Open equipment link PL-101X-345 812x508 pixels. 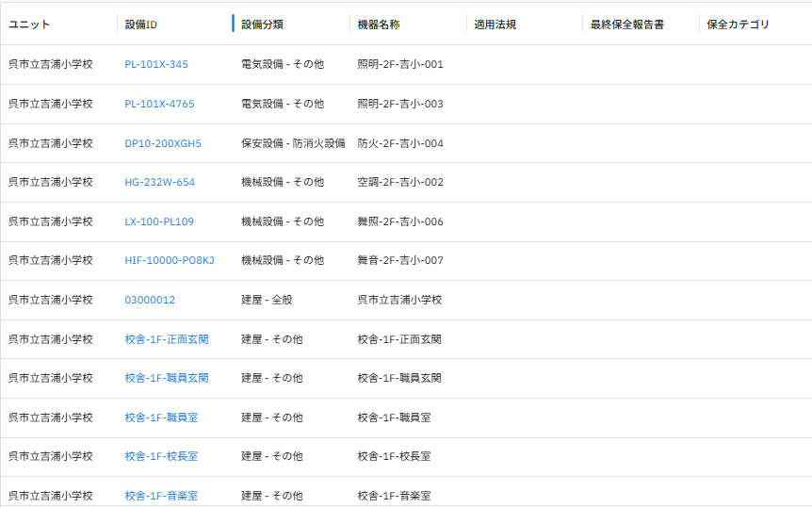[x=155, y=64]
